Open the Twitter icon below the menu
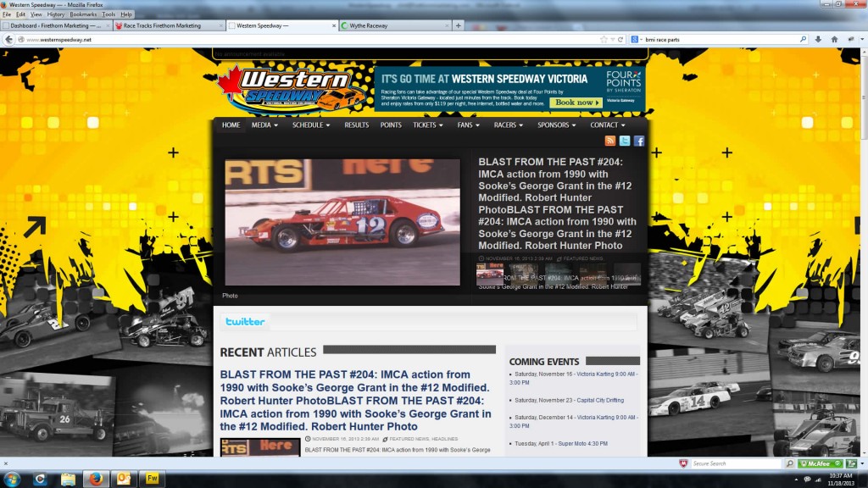Screen dimensions: 868x488 625,141
